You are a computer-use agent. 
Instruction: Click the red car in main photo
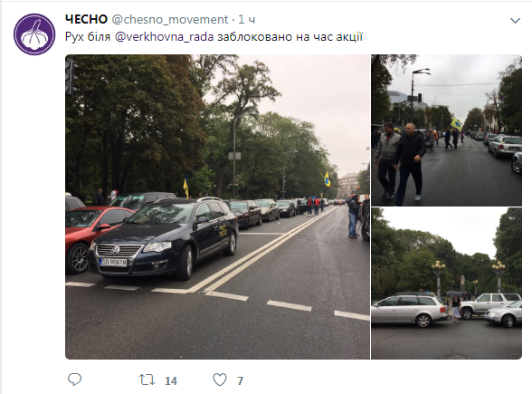point(93,237)
